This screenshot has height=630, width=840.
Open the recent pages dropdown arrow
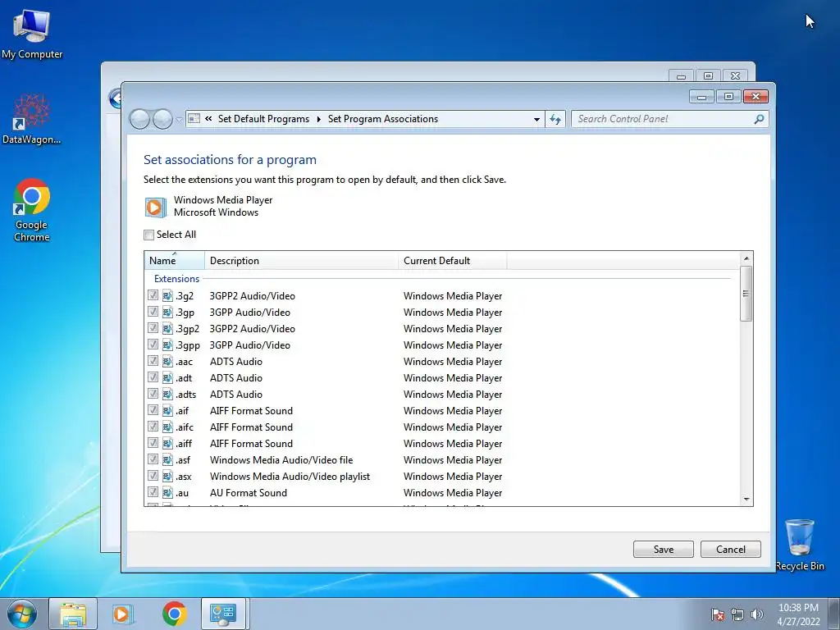[x=179, y=120]
